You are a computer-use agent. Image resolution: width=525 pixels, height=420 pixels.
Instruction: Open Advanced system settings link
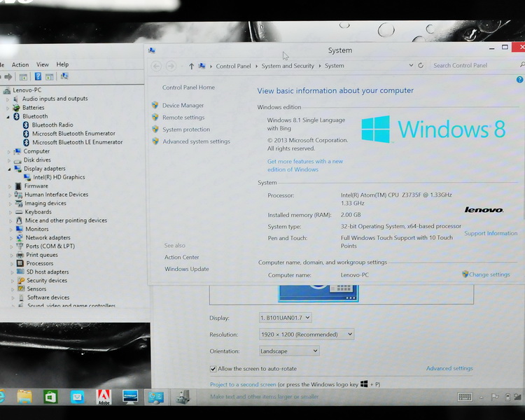[197, 141]
